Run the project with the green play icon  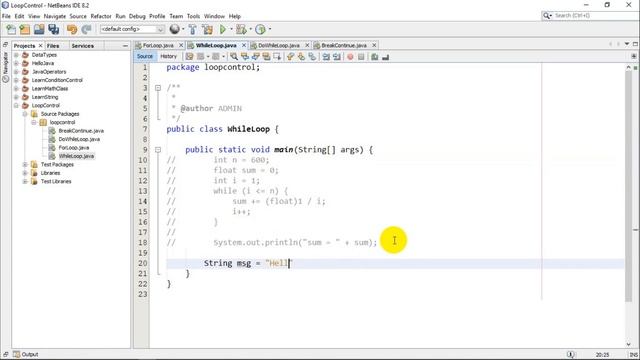pos(223,29)
